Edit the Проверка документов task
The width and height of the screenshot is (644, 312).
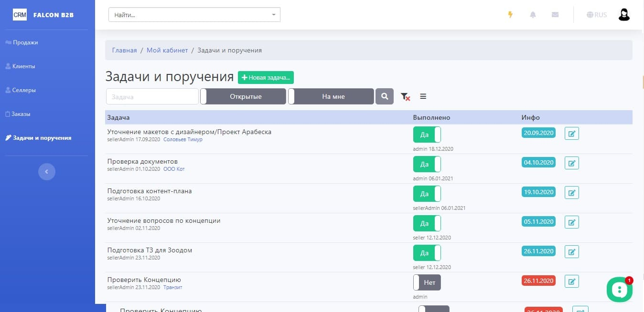[x=572, y=163]
